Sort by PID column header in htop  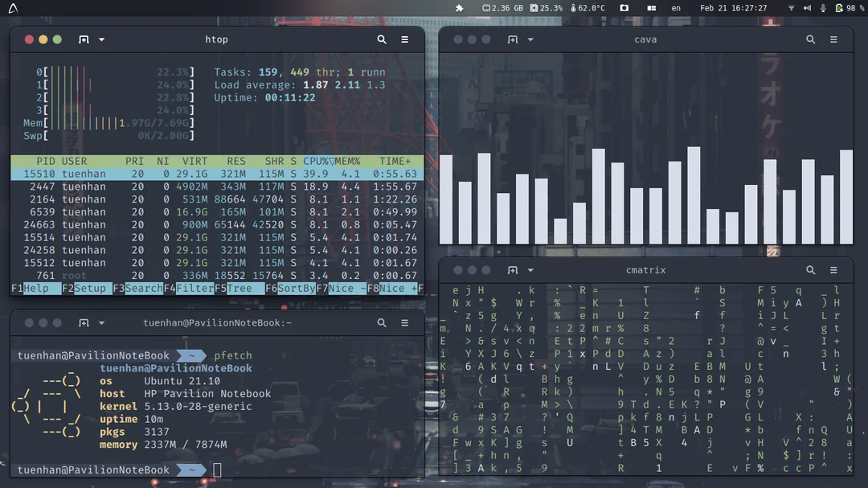point(45,161)
